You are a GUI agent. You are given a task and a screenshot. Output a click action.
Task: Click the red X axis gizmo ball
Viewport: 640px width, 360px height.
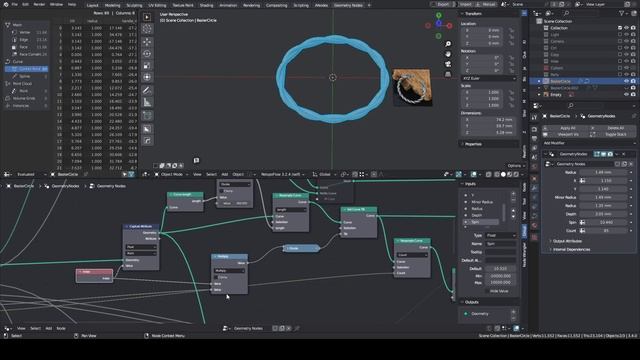(449, 26)
